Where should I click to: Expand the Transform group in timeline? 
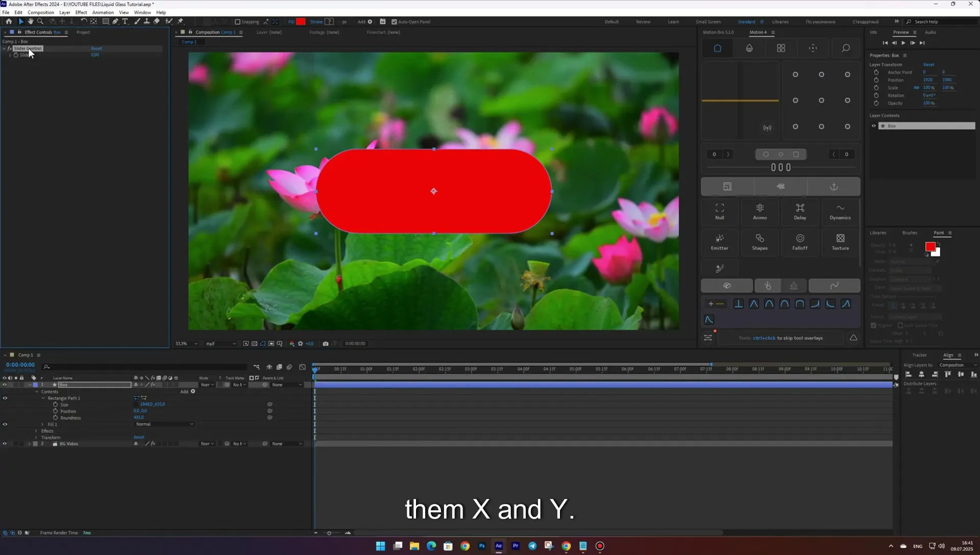tap(36, 438)
